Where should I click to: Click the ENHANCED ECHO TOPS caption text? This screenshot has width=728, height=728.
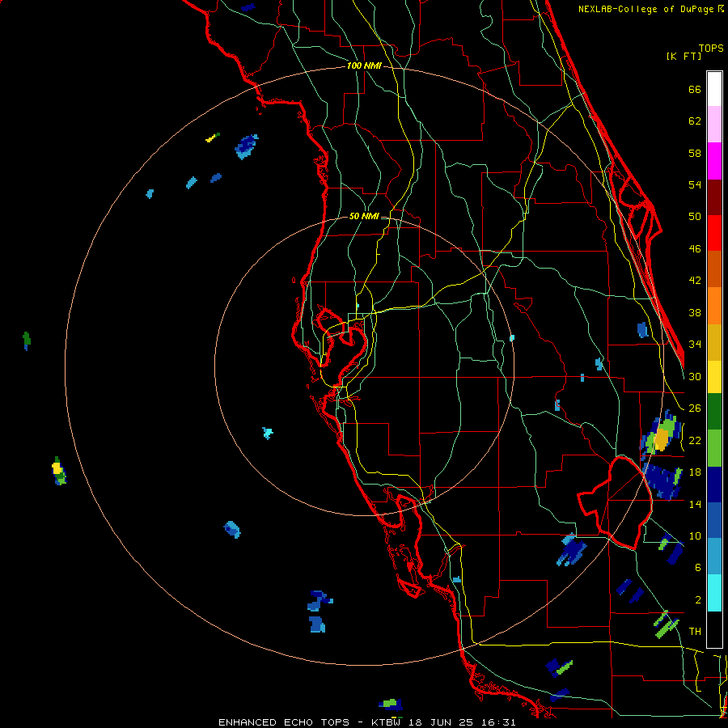pyautogui.click(x=284, y=722)
